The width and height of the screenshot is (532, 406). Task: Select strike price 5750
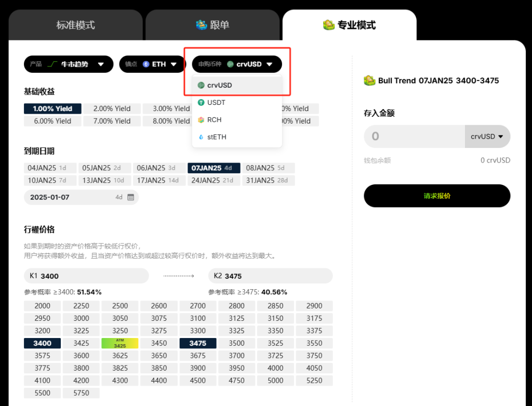click(x=81, y=393)
